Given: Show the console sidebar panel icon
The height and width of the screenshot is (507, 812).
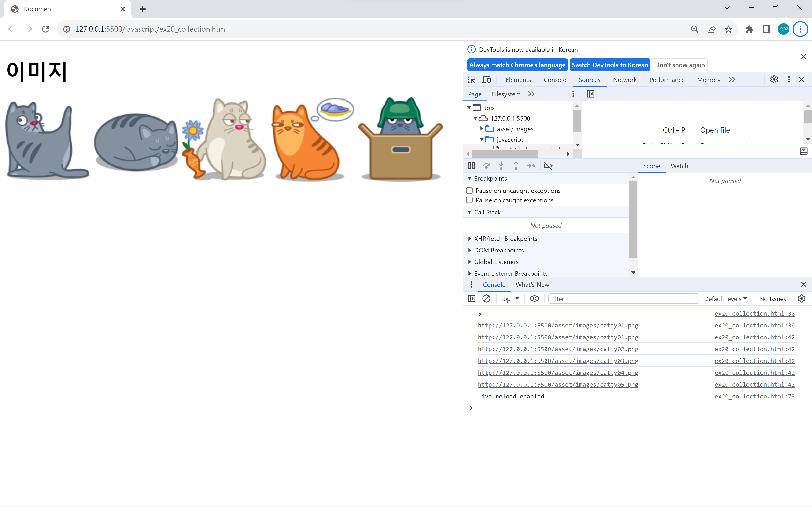Looking at the screenshot, I should click(x=471, y=298).
